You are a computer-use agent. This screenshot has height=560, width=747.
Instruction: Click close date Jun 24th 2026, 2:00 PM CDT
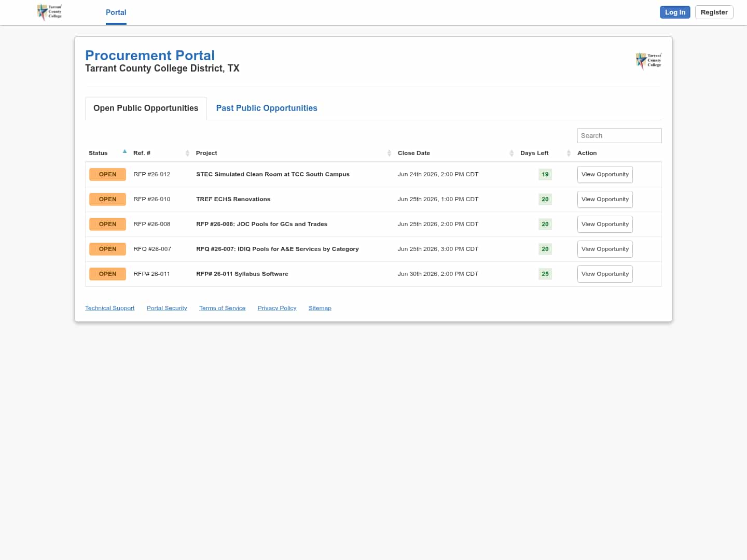point(438,174)
